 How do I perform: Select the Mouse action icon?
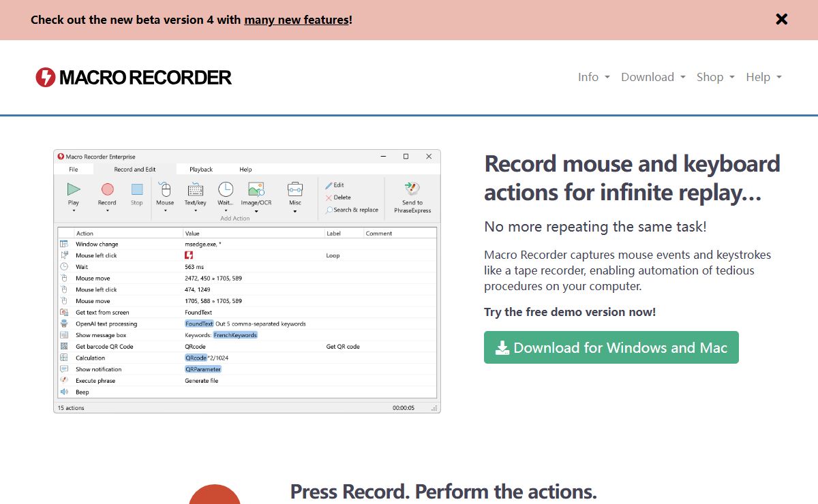[165, 189]
